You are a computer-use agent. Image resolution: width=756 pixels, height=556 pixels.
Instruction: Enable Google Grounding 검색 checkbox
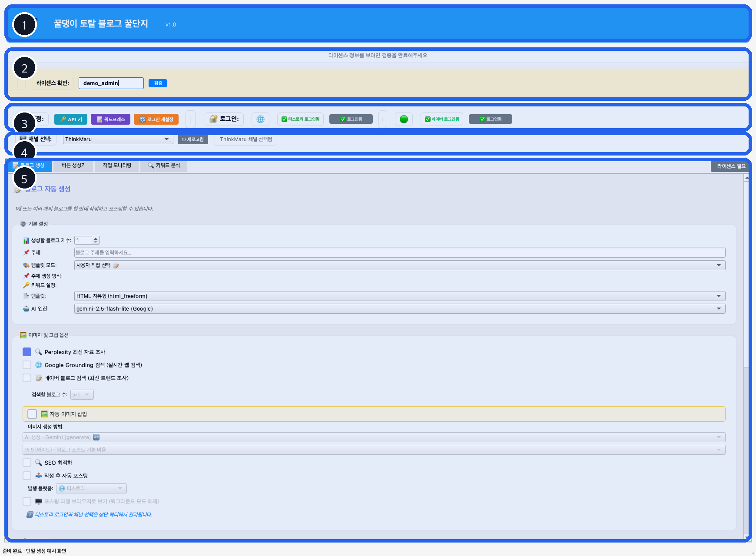click(27, 365)
